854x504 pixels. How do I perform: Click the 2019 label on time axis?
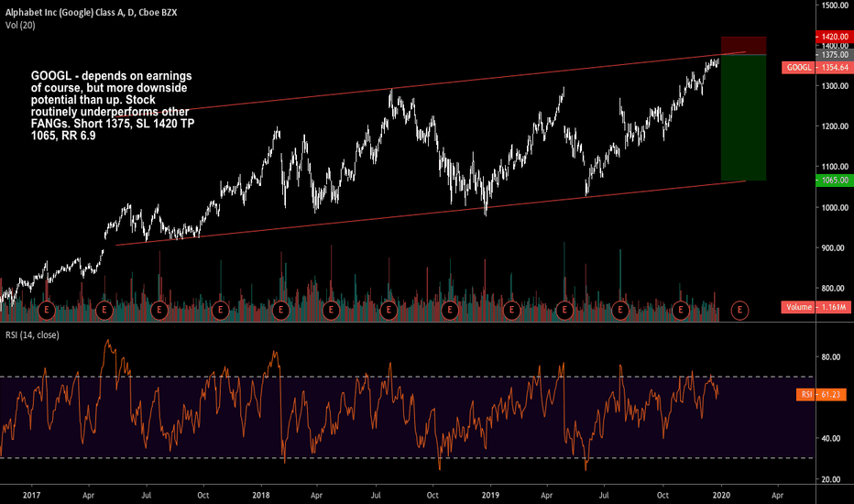(x=491, y=495)
